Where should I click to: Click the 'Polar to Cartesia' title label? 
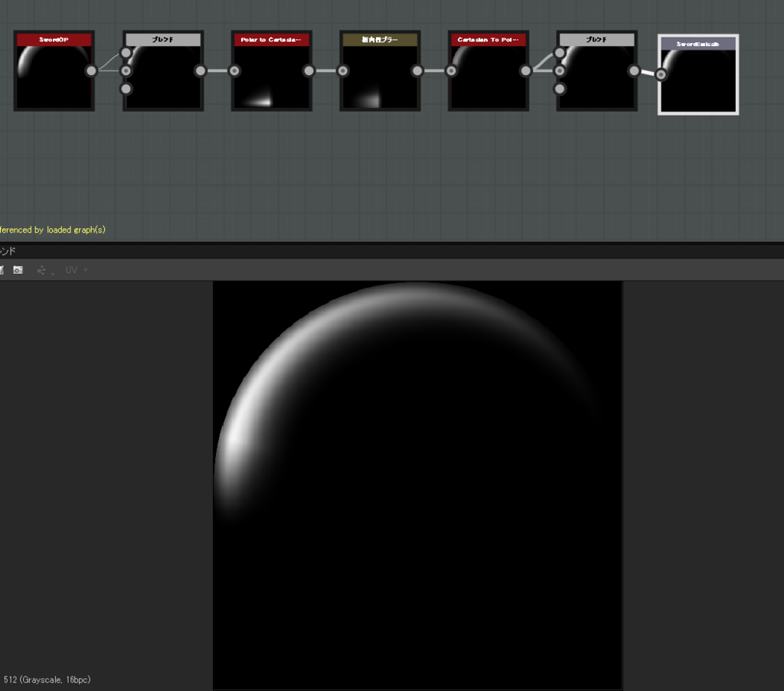click(270, 40)
